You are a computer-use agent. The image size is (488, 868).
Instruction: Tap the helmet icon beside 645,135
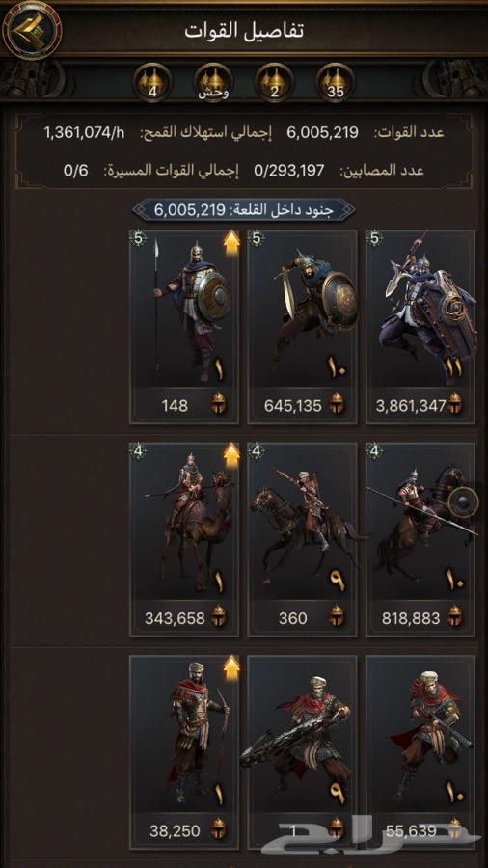coord(336,405)
